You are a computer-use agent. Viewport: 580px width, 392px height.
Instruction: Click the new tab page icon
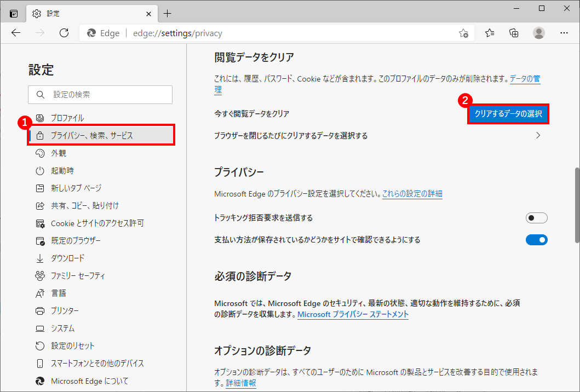click(39, 188)
